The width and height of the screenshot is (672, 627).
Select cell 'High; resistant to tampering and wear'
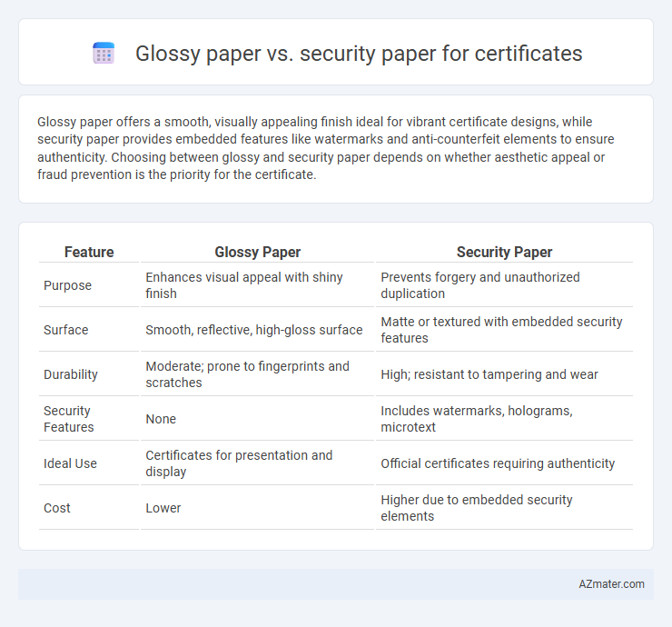point(504,374)
